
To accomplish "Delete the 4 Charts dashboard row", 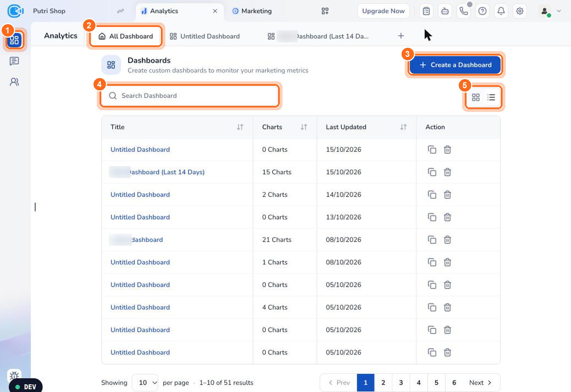I will point(448,307).
